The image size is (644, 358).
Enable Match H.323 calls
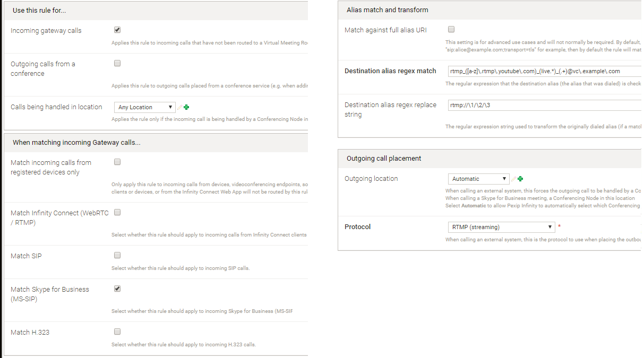click(117, 331)
